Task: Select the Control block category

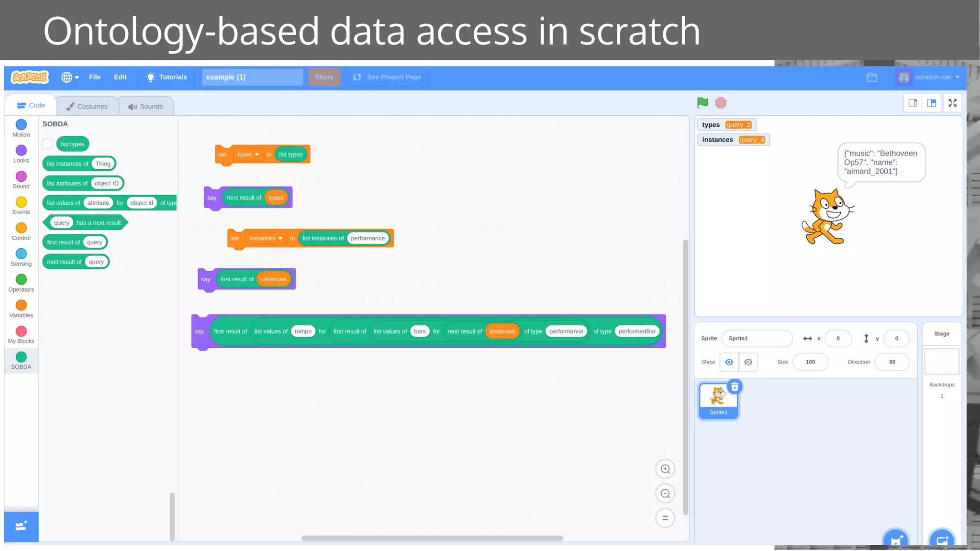Action: point(21,231)
